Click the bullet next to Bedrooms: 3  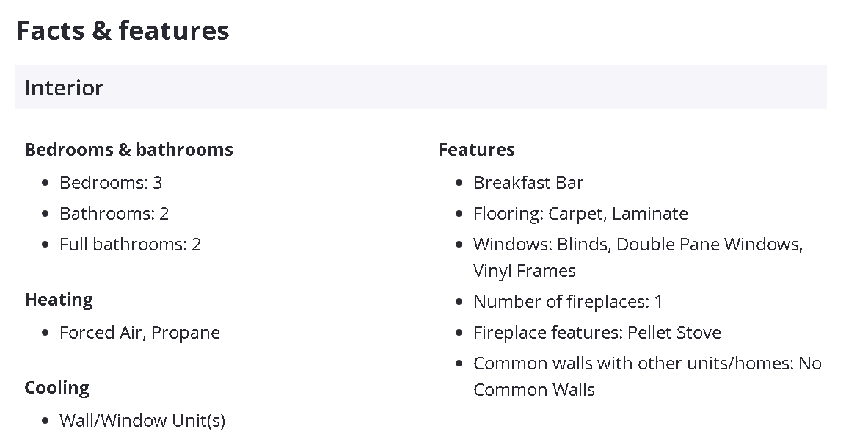pos(45,183)
